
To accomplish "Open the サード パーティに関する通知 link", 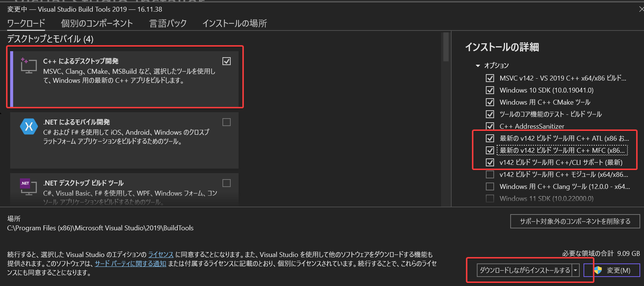I will tap(130, 263).
